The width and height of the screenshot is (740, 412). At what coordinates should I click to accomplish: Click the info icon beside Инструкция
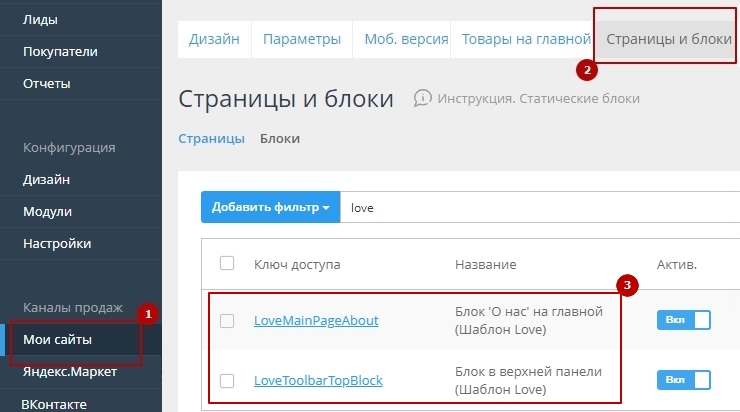[x=423, y=98]
